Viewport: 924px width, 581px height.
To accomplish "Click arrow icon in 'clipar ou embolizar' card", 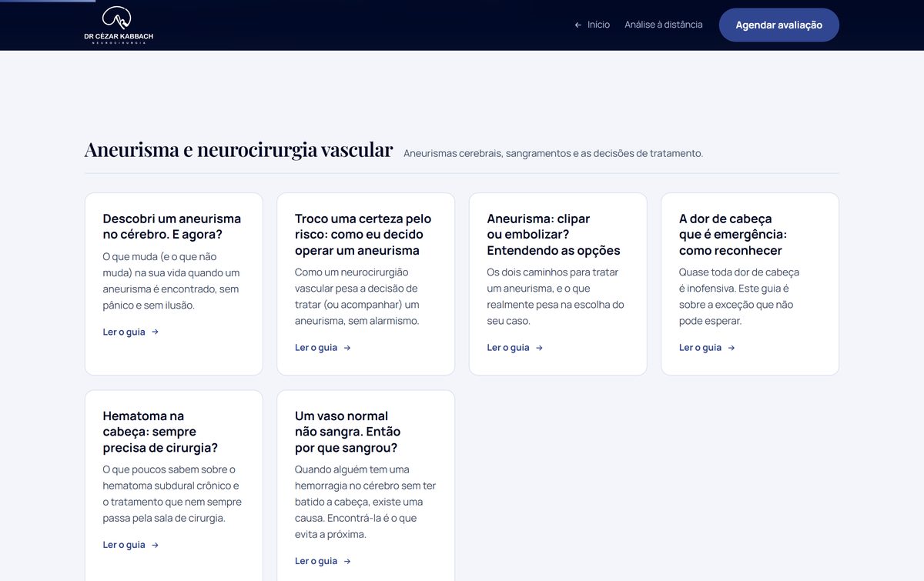I will (539, 348).
